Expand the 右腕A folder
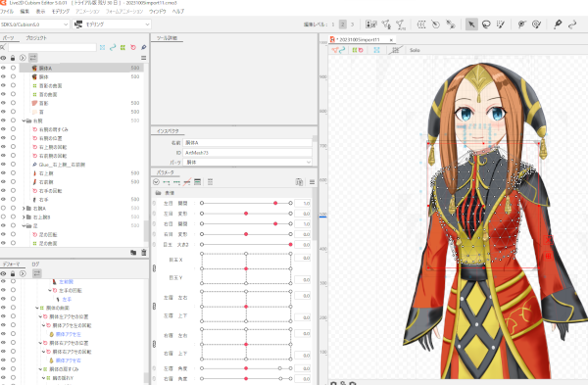Viewport: 588px width, 385px height. pos(24,209)
